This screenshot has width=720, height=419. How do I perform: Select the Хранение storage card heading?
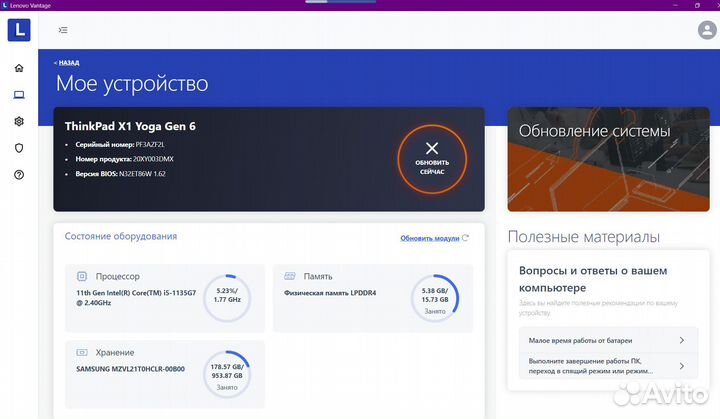pos(114,353)
